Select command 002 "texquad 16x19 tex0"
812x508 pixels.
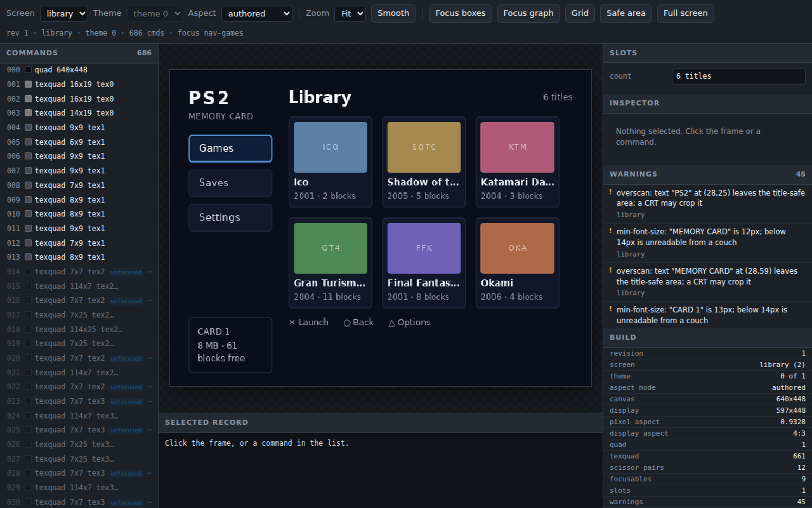point(79,99)
